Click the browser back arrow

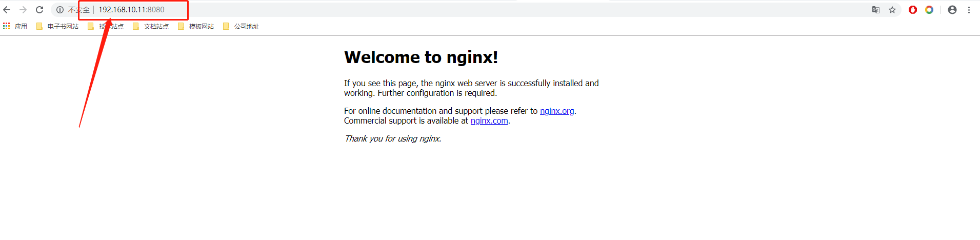tap(7, 10)
